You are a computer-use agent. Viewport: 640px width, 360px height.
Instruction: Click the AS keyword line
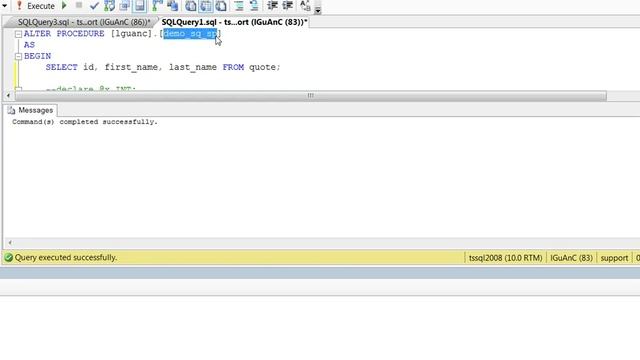point(29,45)
